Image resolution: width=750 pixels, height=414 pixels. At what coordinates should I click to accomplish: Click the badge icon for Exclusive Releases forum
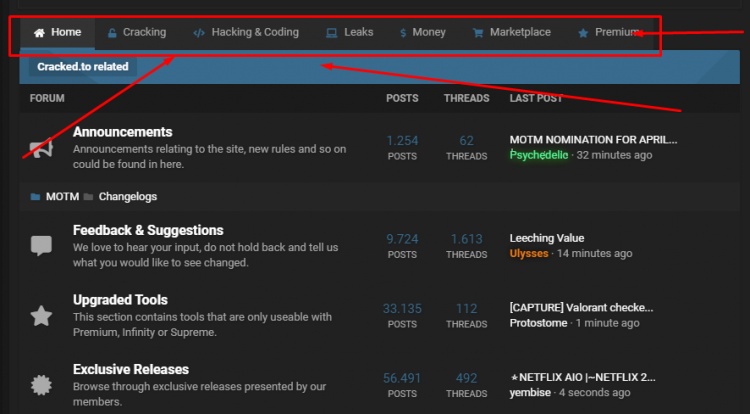tap(41, 385)
